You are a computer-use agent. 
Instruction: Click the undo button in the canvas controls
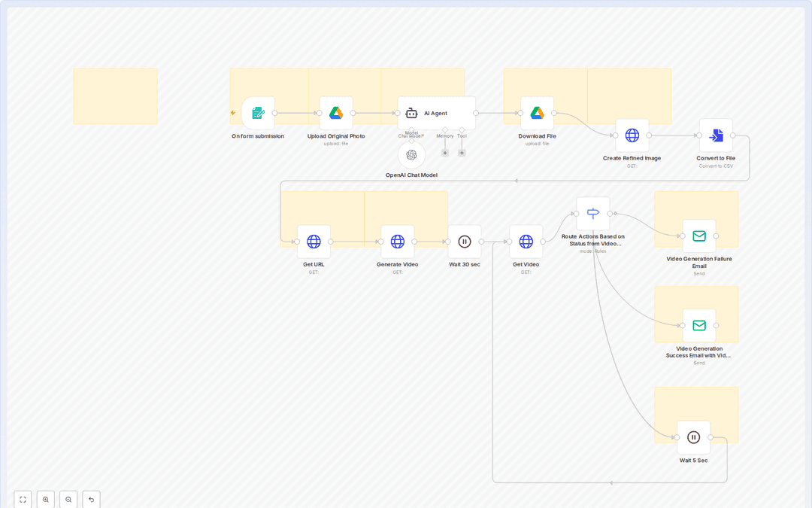coord(91,499)
